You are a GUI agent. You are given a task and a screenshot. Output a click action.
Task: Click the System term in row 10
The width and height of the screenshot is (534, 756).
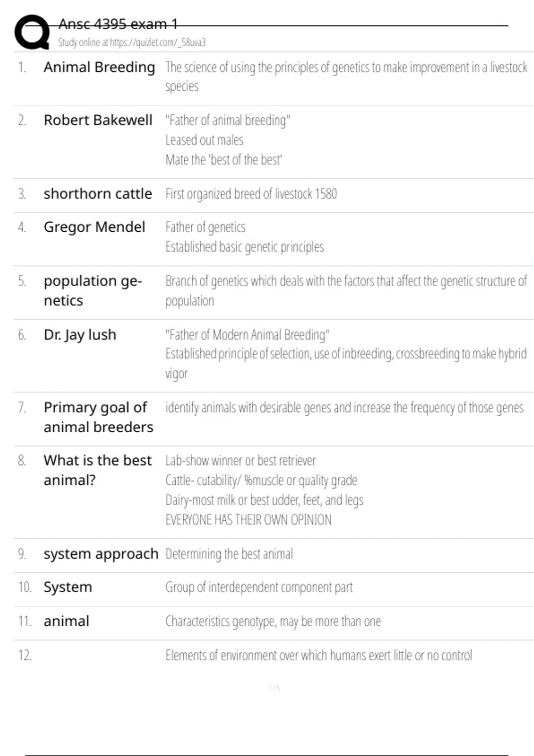[68, 587]
